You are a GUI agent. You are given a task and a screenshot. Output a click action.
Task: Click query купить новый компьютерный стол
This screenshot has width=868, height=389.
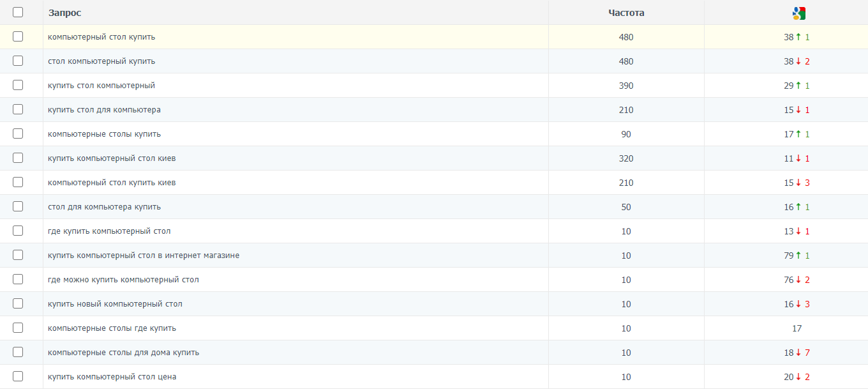tap(115, 304)
